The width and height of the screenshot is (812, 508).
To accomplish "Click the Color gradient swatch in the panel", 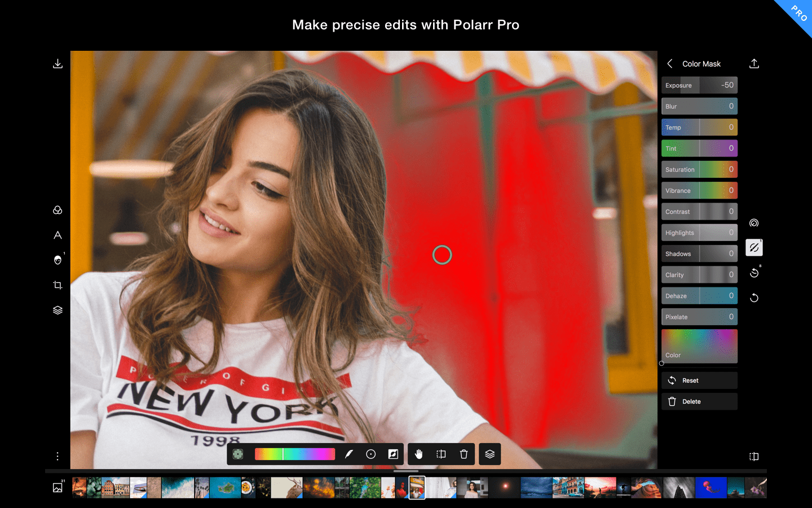I will (x=699, y=345).
